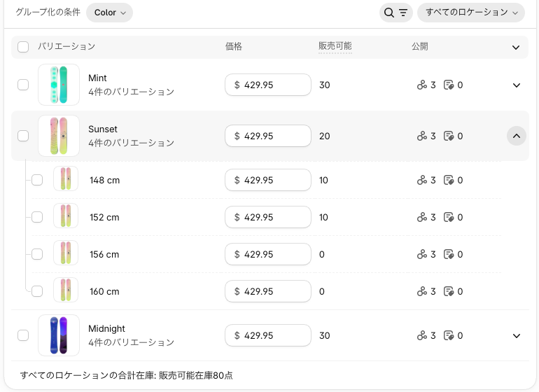Open the 160 cm variant thumbnail
Image resolution: width=539 pixels, height=392 pixels.
(x=66, y=290)
